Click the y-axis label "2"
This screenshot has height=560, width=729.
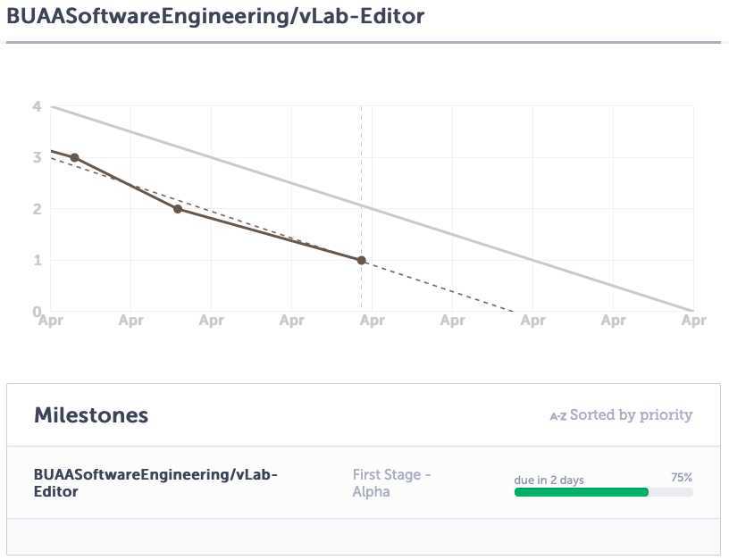tap(38, 209)
